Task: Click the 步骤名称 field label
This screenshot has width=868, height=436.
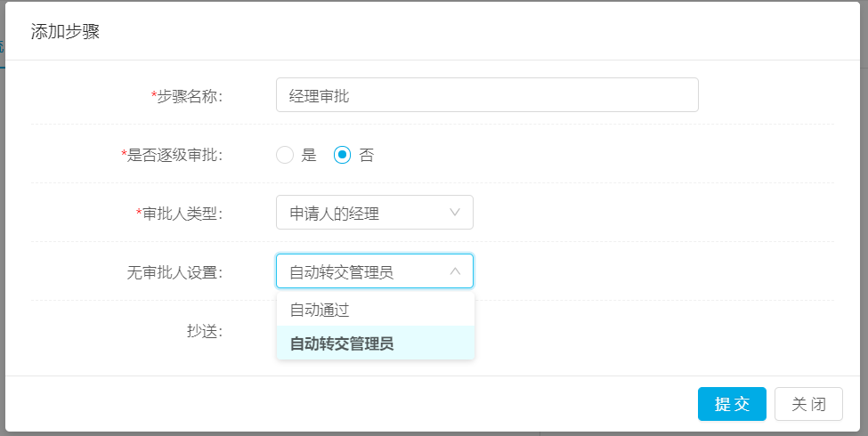Action: click(190, 96)
